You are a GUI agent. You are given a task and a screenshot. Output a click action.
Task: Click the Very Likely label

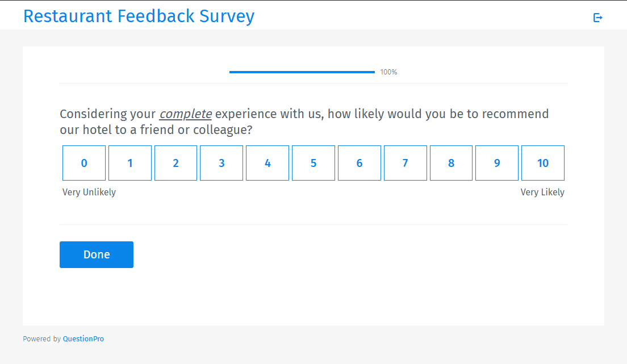point(542,192)
